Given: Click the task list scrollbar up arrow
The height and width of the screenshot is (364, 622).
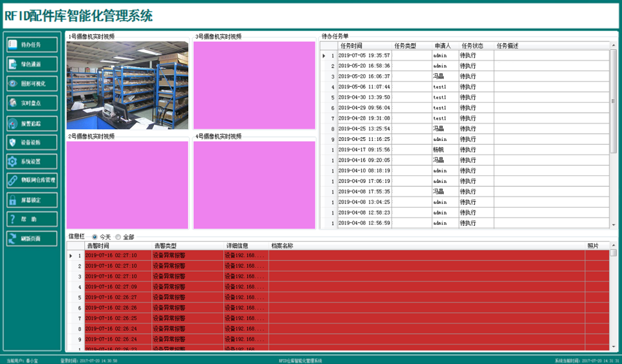Looking at the screenshot, I should pyautogui.click(x=614, y=46).
